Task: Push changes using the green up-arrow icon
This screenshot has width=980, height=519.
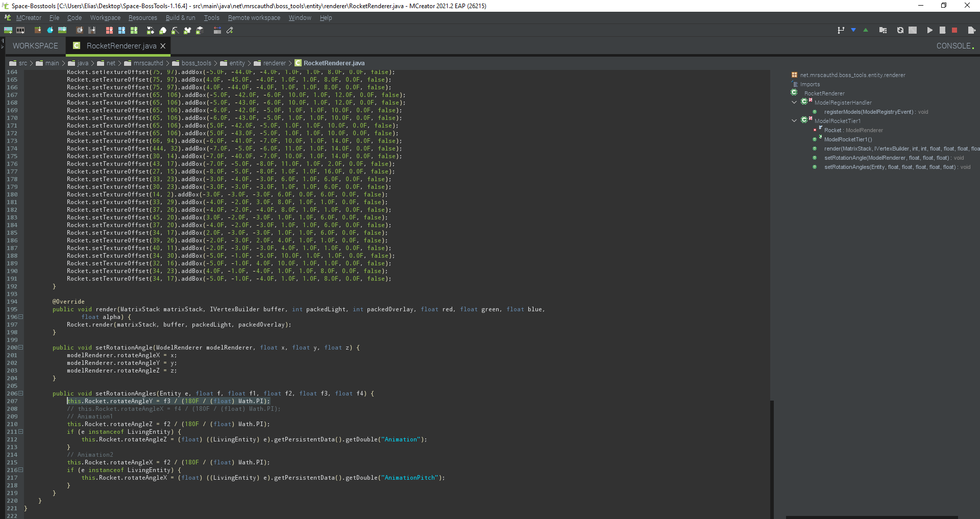Action: tap(866, 30)
